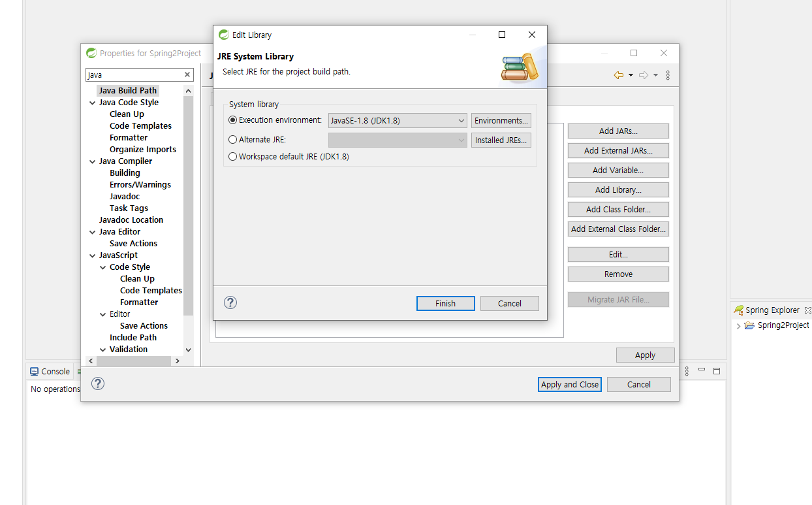Viewport: 812px width, 505px height.
Task: Open the Installed JREs... button
Action: 501,140
